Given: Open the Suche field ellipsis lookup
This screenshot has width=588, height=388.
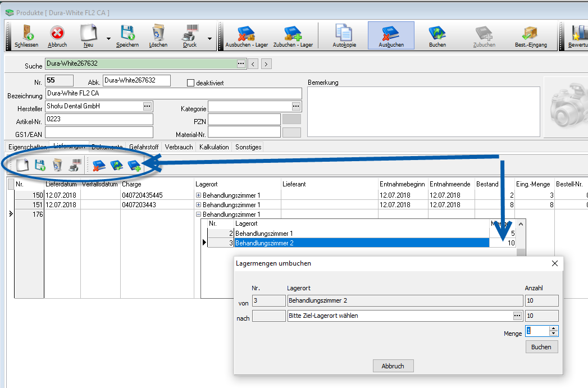Looking at the screenshot, I should pyautogui.click(x=241, y=63).
